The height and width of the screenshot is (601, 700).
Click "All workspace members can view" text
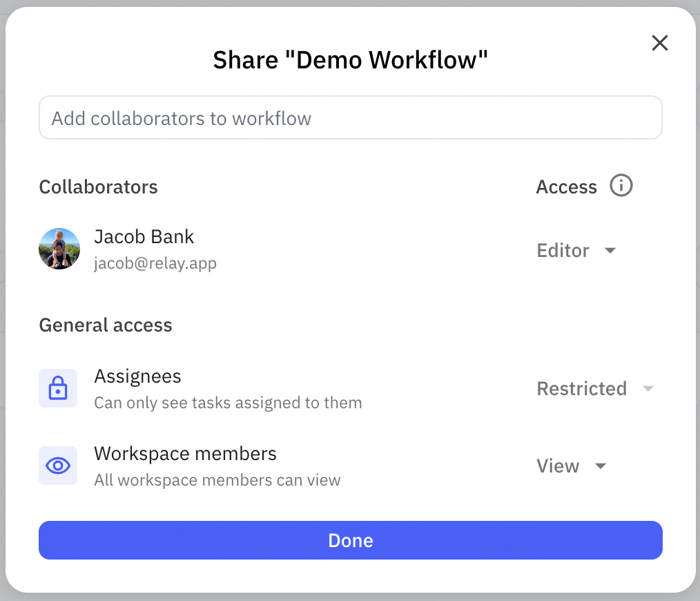217,480
